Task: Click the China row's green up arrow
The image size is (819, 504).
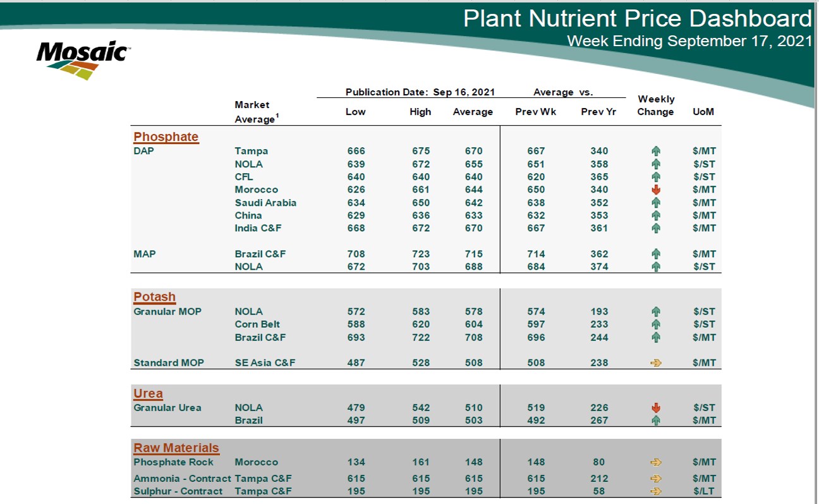Action: click(656, 215)
